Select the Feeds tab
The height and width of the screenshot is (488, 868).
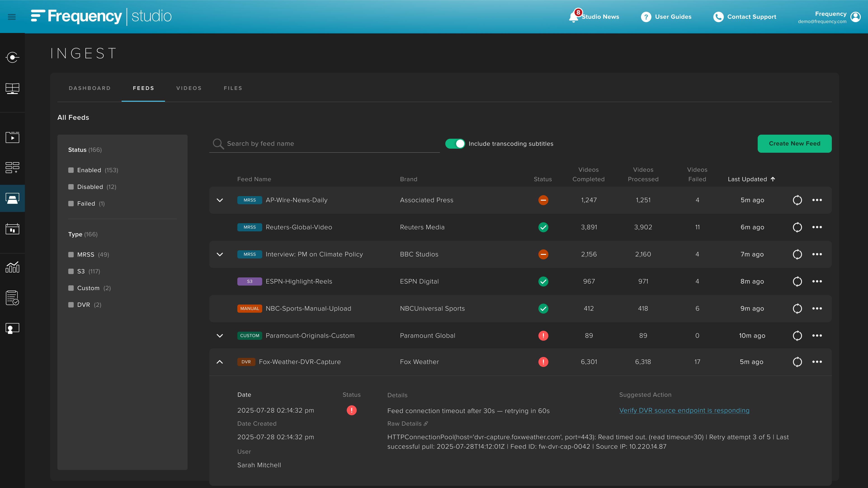(144, 88)
